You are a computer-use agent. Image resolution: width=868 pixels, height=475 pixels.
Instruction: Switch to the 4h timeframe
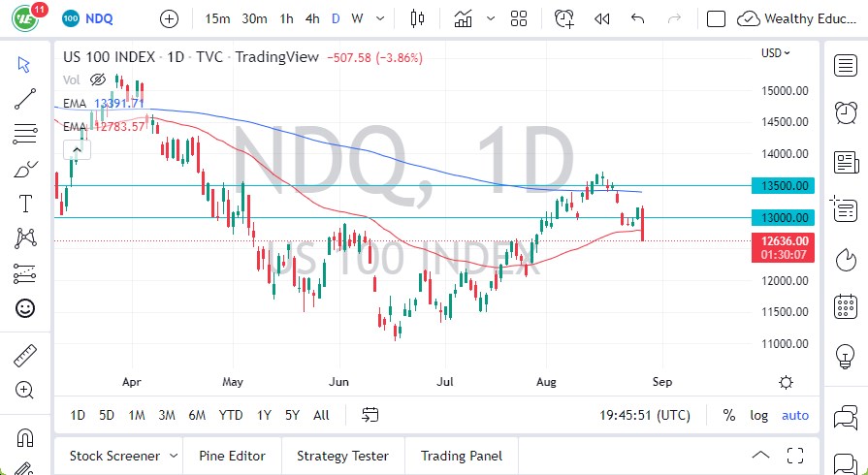coord(311,18)
